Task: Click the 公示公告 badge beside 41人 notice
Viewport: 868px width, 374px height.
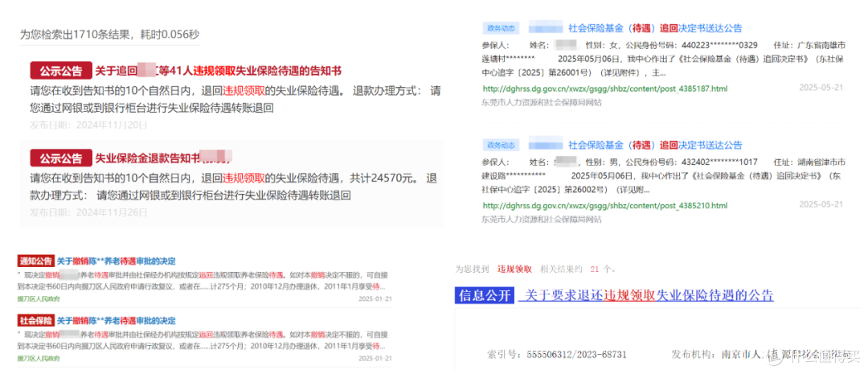Action: click(x=61, y=71)
